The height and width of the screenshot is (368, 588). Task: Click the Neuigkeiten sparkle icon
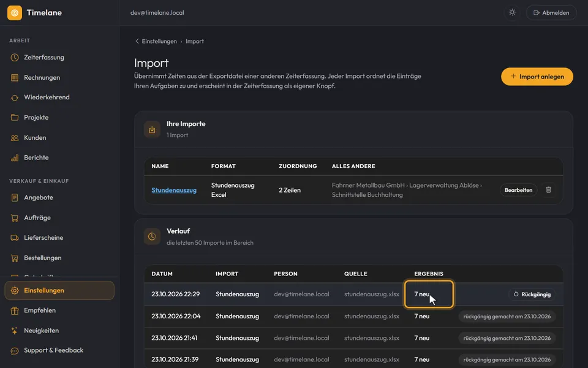[15, 331]
